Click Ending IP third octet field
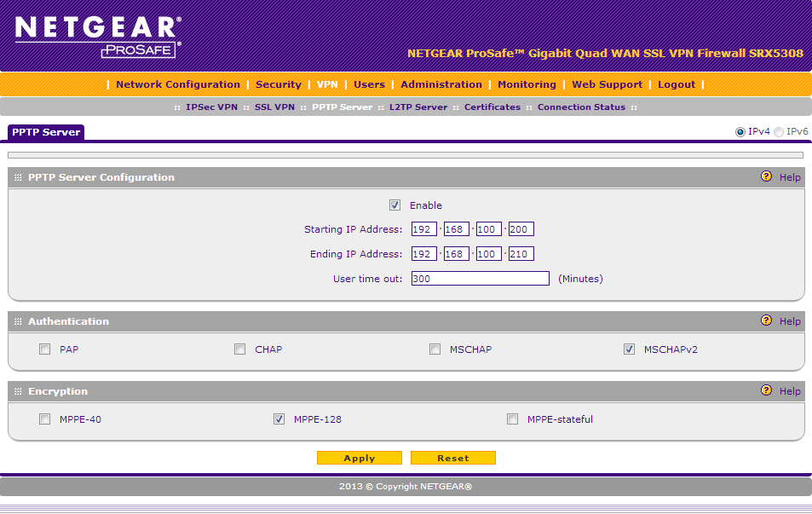The width and height of the screenshot is (812, 514). pyautogui.click(x=489, y=254)
